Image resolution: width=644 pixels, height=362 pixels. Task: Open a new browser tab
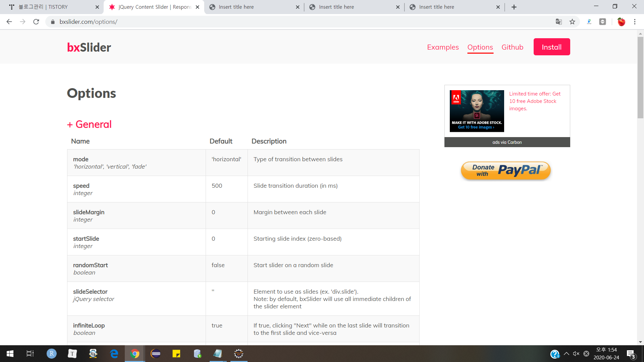[x=514, y=7]
